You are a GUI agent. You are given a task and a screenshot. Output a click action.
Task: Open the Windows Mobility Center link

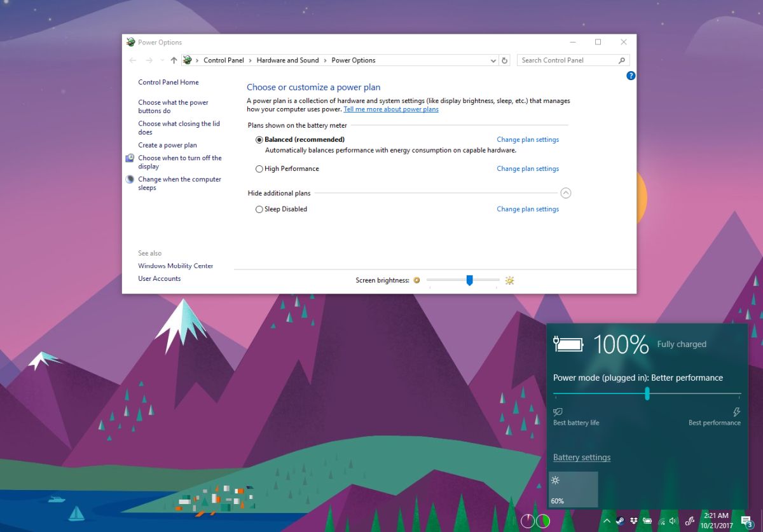(175, 266)
